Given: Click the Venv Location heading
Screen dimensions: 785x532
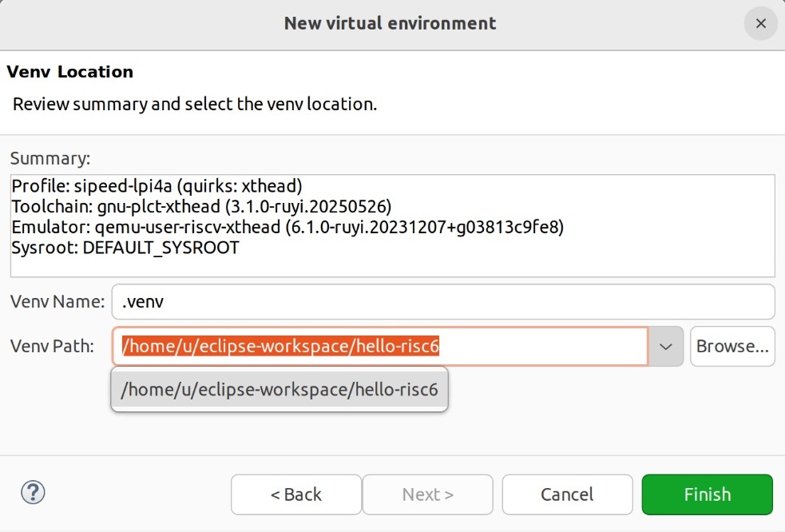Looking at the screenshot, I should (x=69, y=71).
